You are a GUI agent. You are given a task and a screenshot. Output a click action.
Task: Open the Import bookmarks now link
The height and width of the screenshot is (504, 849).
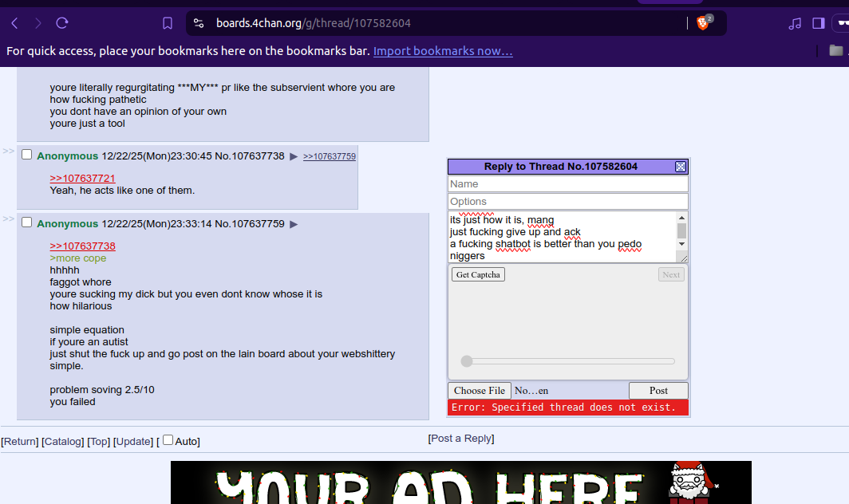443,51
